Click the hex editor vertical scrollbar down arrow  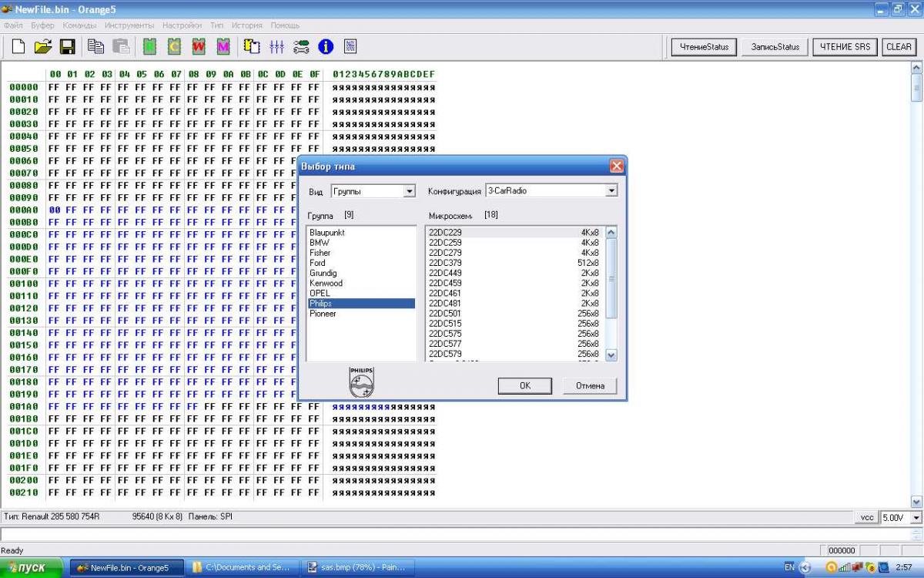tap(916, 502)
